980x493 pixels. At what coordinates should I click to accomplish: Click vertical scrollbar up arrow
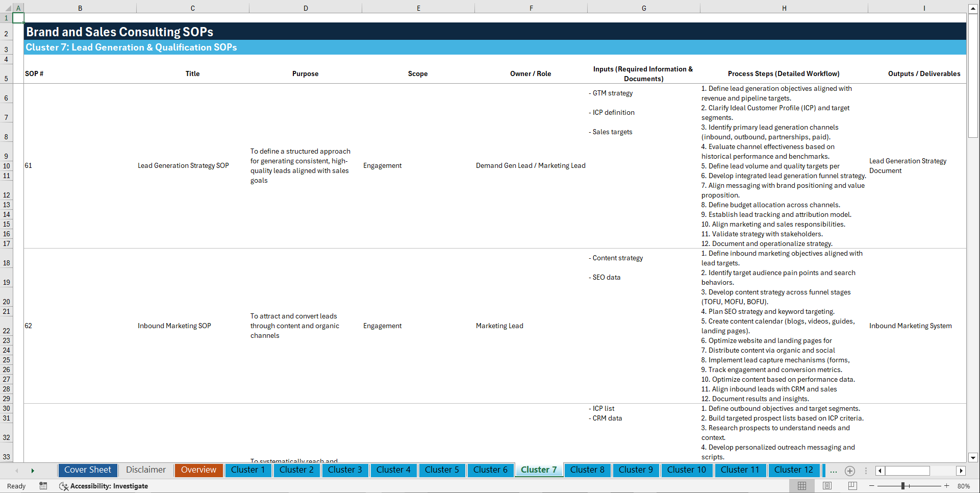coord(973,9)
